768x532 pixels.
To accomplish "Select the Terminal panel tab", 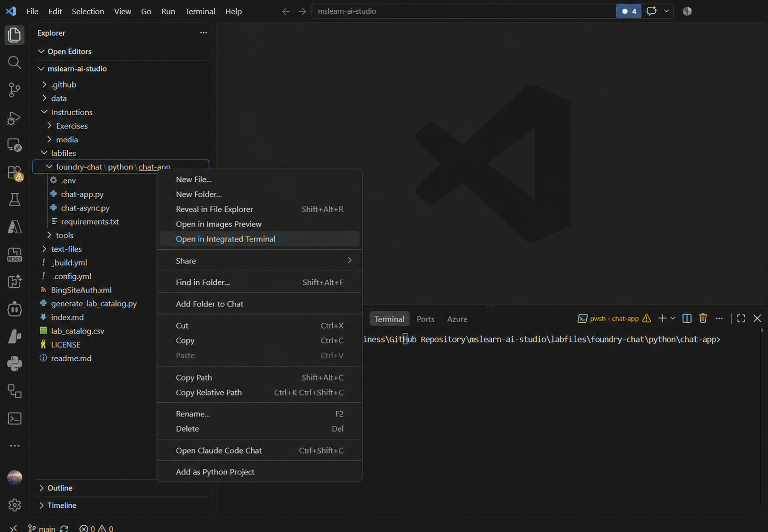I will [389, 319].
